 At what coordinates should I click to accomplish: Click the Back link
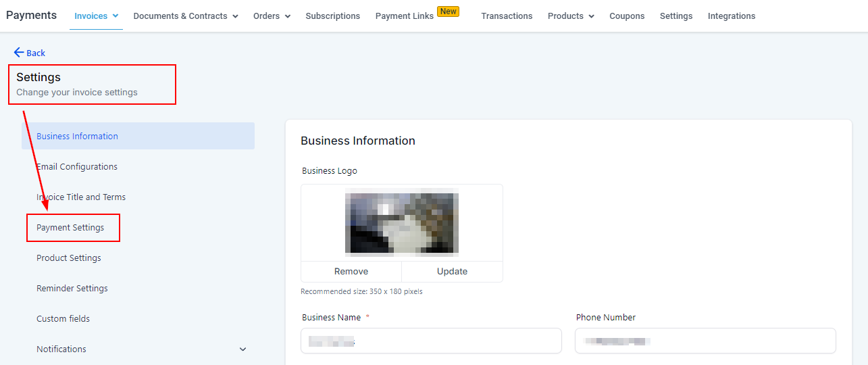[x=30, y=53]
